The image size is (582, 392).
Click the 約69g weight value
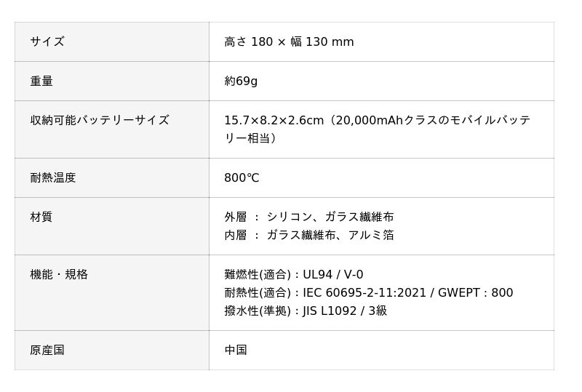coord(241,81)
